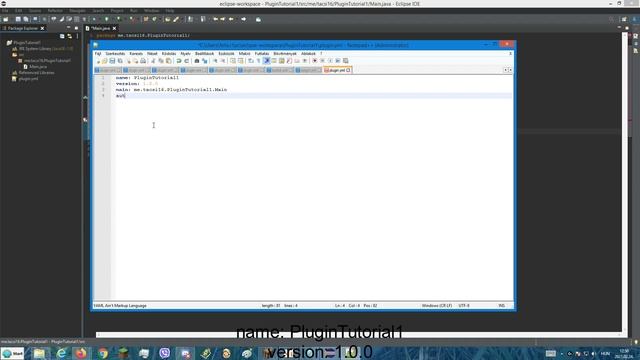Open the Package Explorer view menu
Viewport: 640px width, 360px height.
(x=78, y=36)
